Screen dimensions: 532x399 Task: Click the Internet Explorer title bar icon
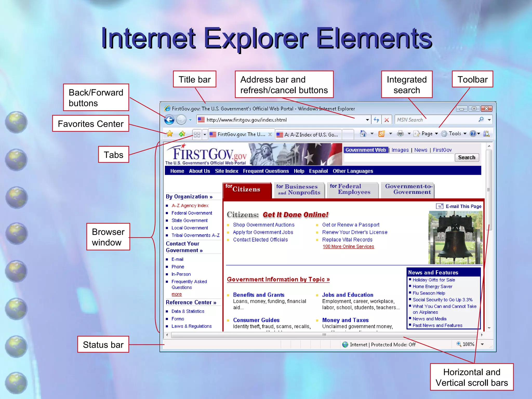point(168,109)
